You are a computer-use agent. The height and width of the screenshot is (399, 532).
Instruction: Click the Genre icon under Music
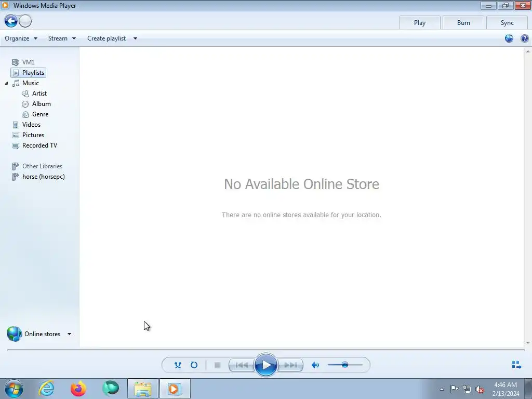[x=25, y=114]
